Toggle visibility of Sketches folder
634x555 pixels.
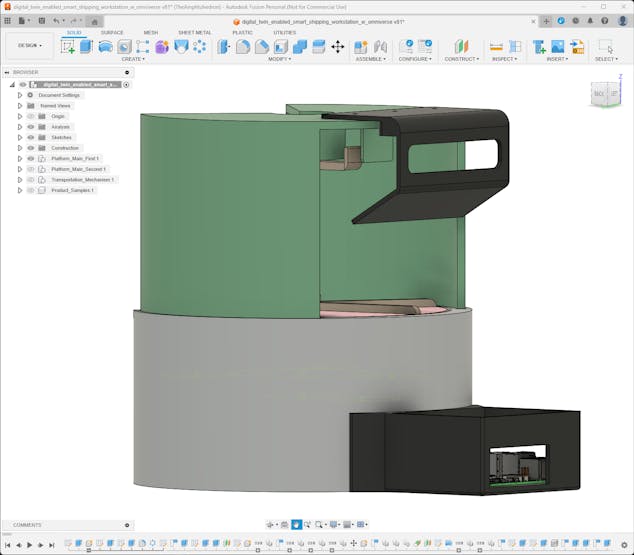coord(30,137)
